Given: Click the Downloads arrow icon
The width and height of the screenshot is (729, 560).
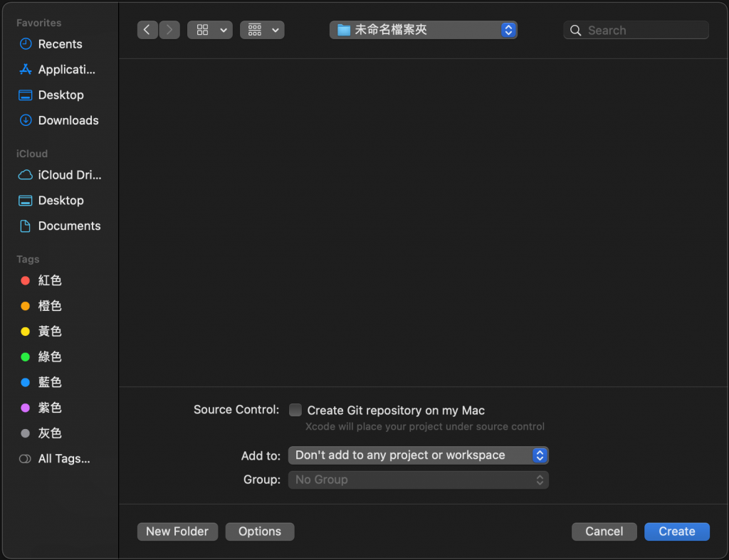Looking at the screenshot, I should pyautogui.click(x=26, y=120).
